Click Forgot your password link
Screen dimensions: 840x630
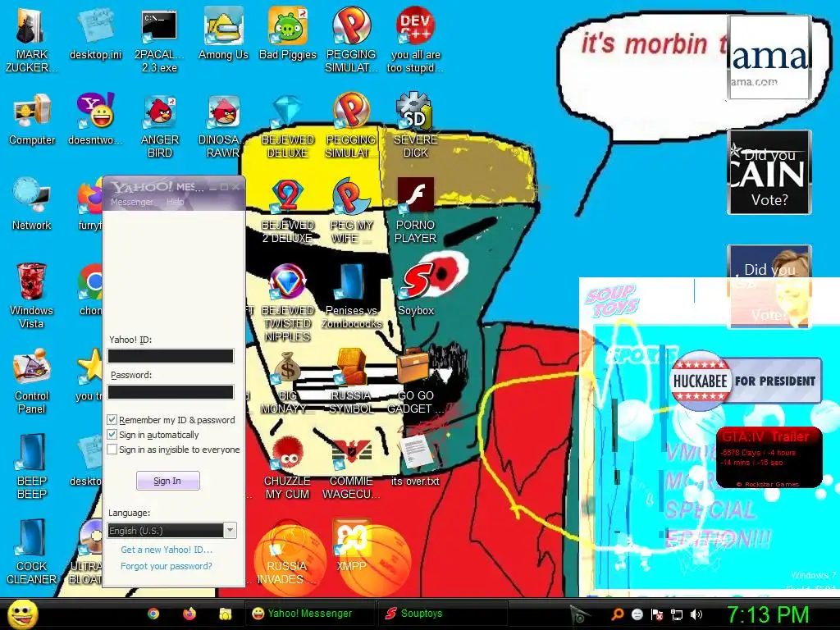coord(166,566)
